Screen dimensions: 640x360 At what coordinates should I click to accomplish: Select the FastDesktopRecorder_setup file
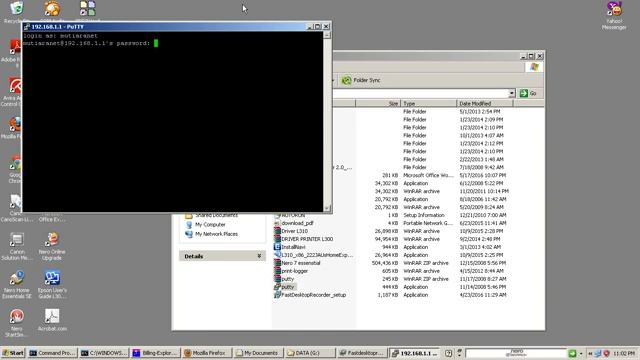click(310, 295)
